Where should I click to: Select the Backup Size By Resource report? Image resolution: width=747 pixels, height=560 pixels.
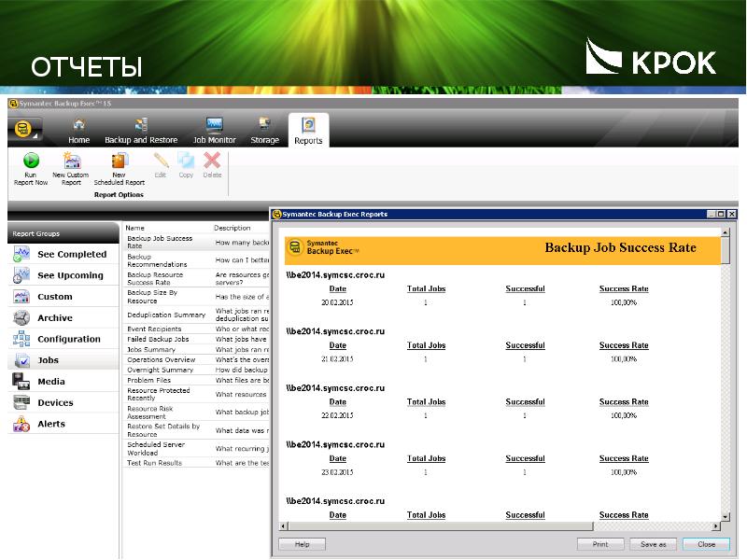click(196, 297)
